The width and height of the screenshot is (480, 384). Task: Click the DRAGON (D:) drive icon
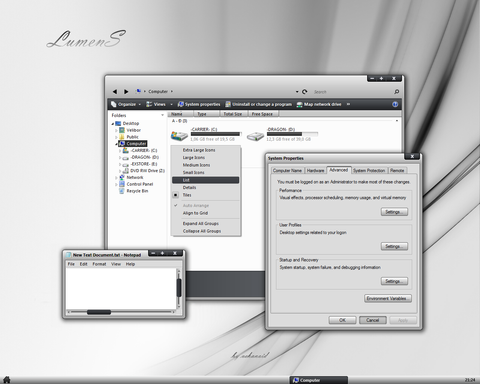click(255, 136)
